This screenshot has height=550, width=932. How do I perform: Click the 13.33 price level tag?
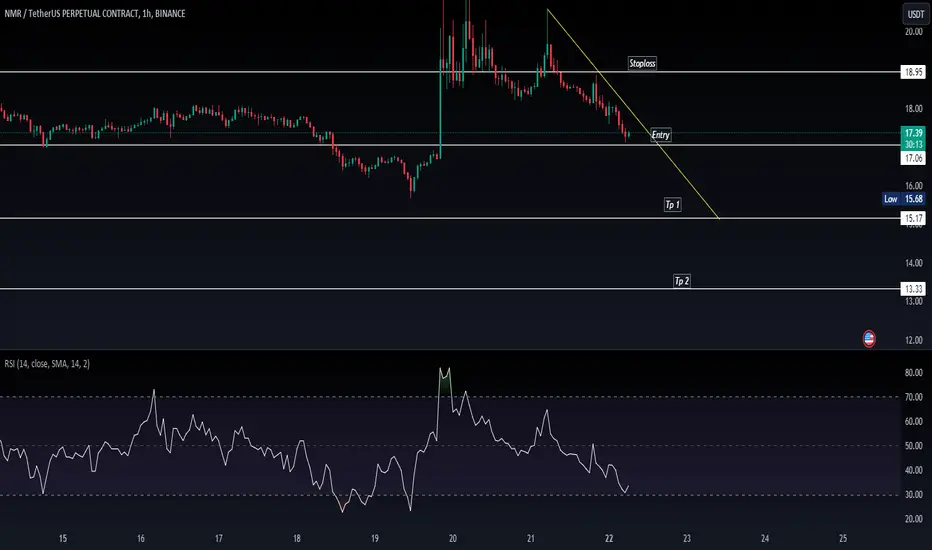(913, 289)
